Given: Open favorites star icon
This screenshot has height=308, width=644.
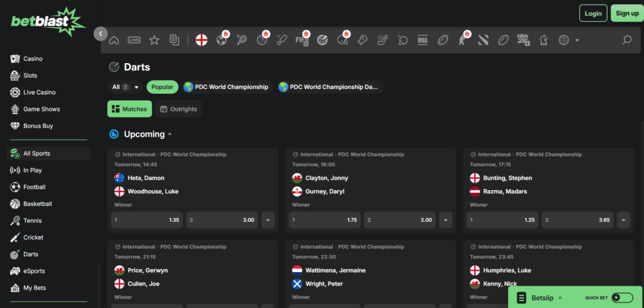Looking at the screenshot, I should point(154,40).
